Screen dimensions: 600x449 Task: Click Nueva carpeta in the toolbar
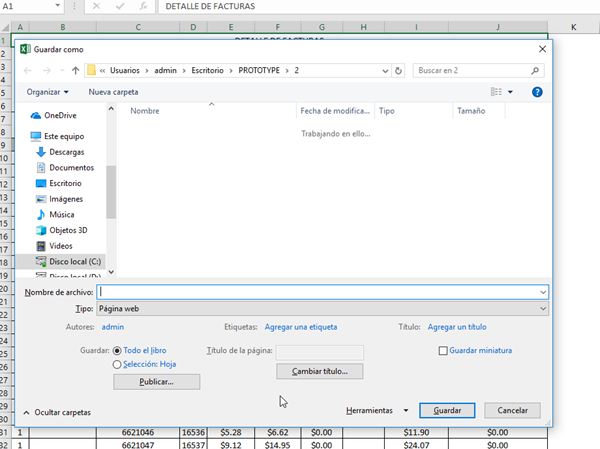(x=113, y=92)
